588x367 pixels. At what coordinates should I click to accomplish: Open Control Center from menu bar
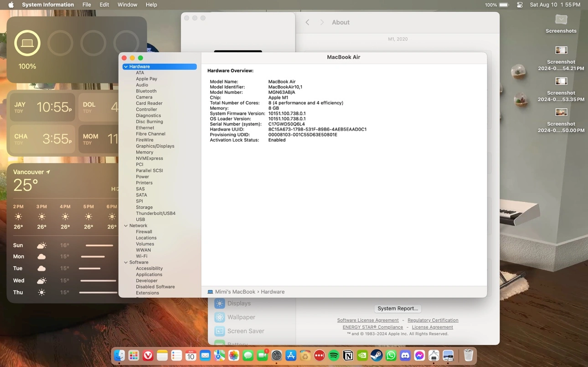pos(520,5)
